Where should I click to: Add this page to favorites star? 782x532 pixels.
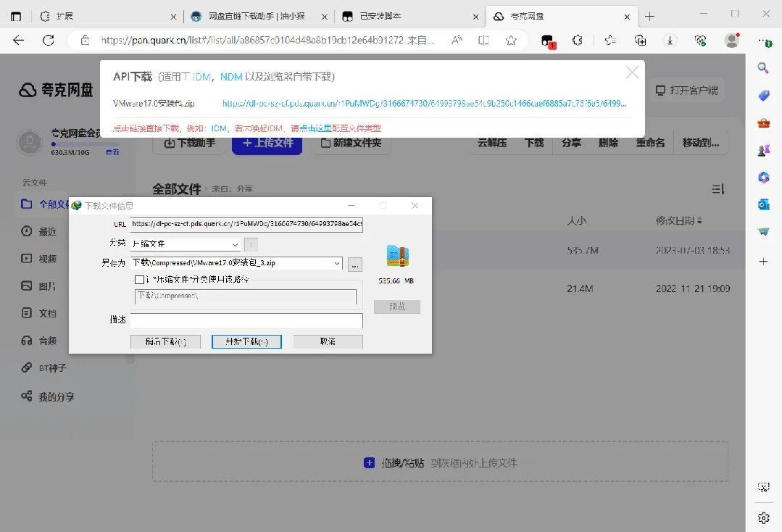pyautogui.click(x=511, y=41)
